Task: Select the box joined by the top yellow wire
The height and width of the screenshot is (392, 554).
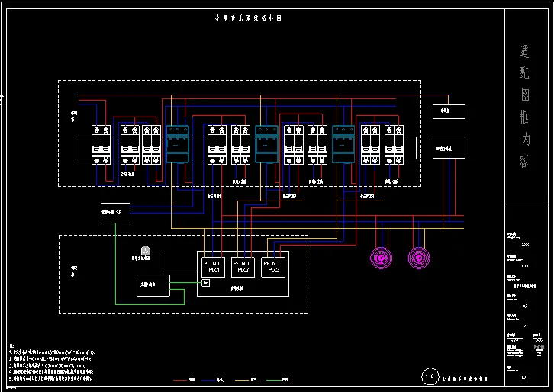Action: tap(449, 111)
